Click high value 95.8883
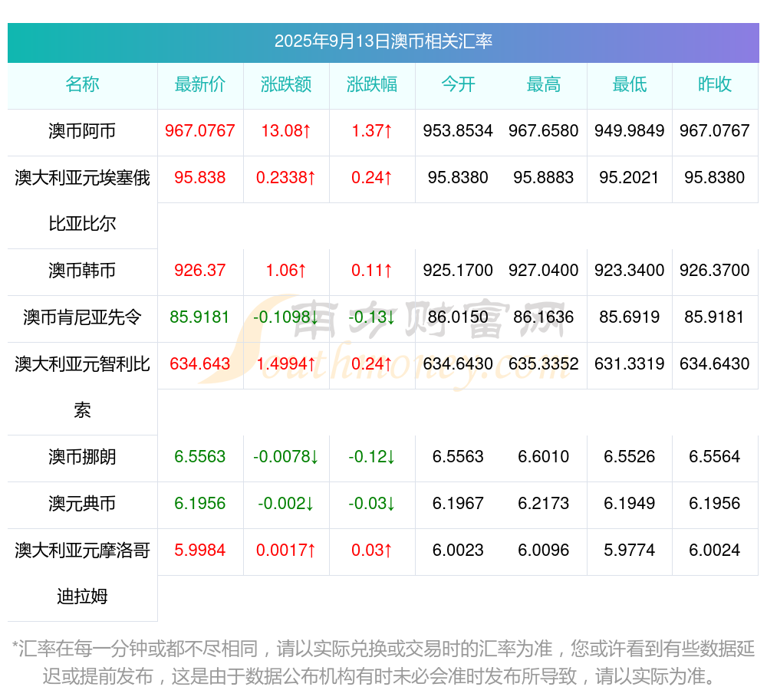The width and height of the screenshot is (767, 700). [x=544, y=177]
